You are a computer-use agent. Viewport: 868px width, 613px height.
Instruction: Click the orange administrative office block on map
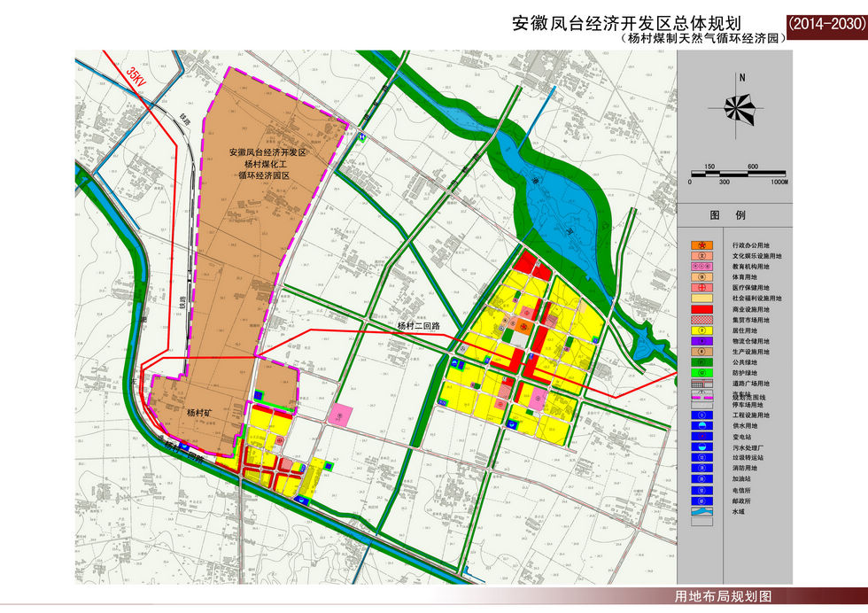pyautogui.click(x=524, y=327)
